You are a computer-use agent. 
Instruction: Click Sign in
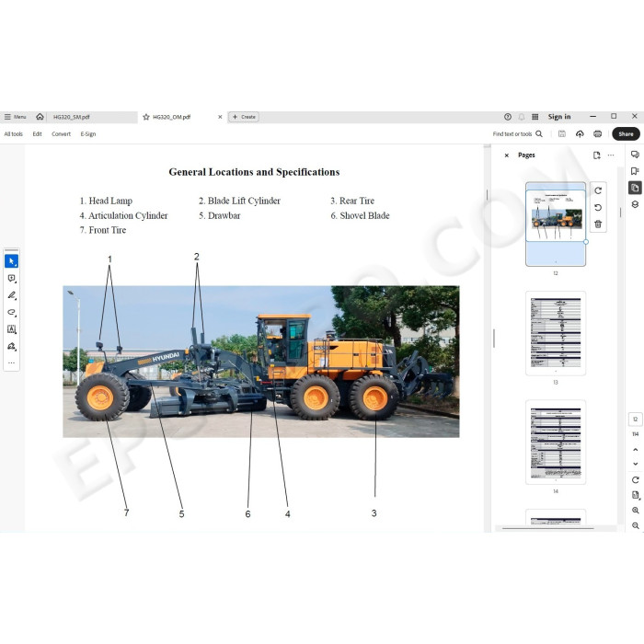(559, 117)
